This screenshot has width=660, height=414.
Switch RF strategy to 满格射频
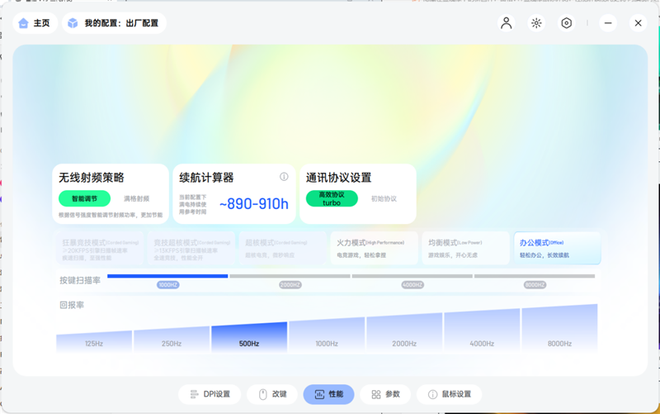(x=137, y=199)
